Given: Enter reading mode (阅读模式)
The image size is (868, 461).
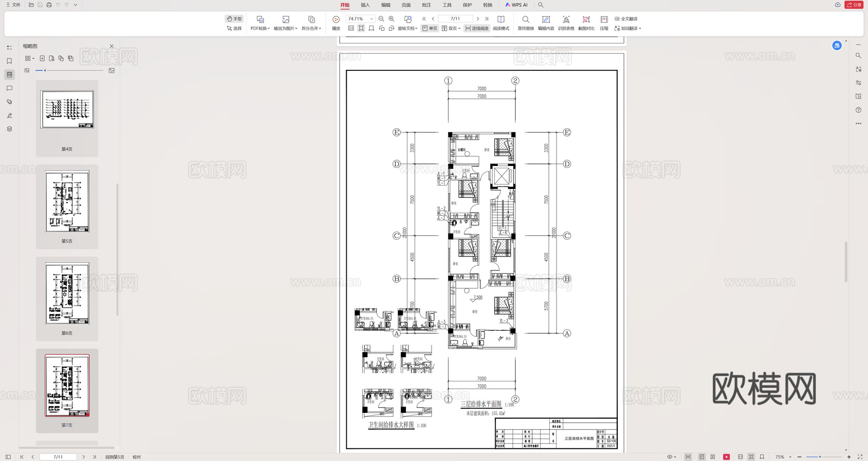Looking at the screenshot, I should [501, 23].
